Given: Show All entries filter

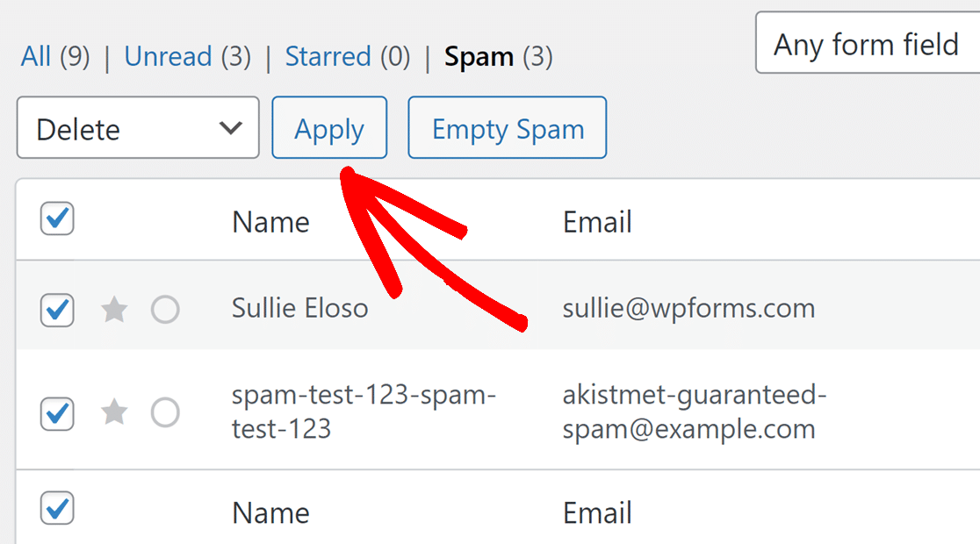Looking at the screenshot, I should pos(36,57).
